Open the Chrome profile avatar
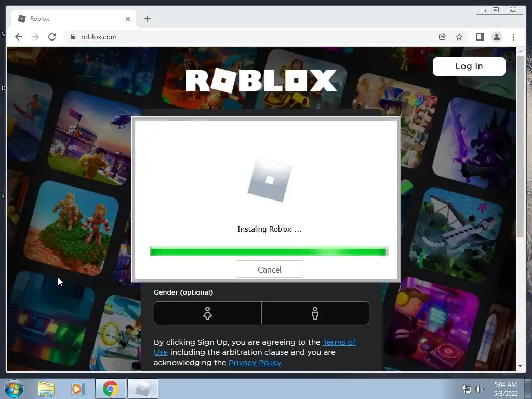 (496, 37)
